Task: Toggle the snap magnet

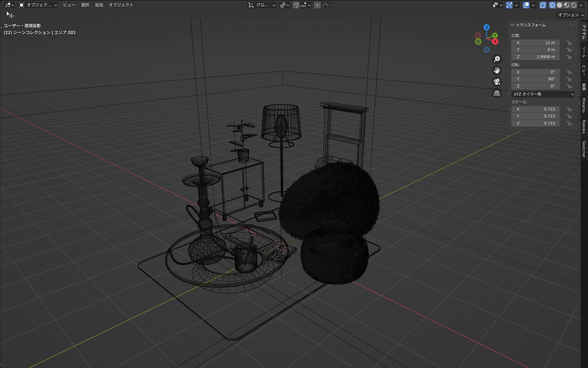Action: [296, 5]
